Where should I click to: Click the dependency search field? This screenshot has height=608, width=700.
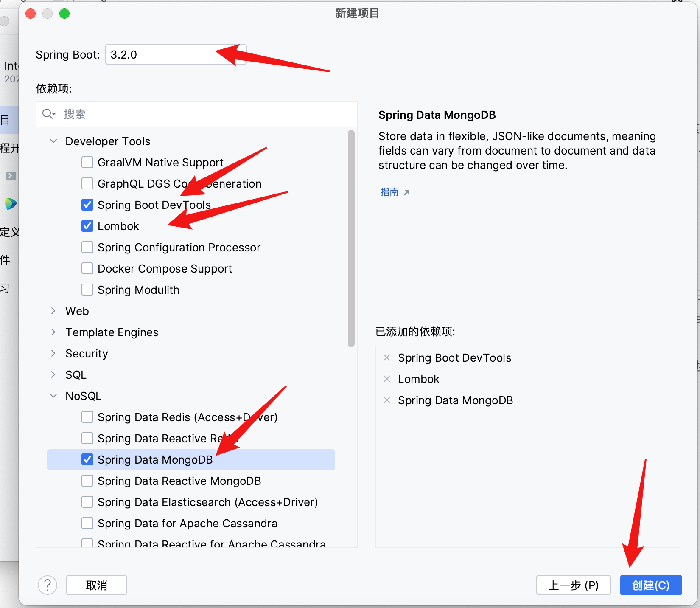coord(197,114)
